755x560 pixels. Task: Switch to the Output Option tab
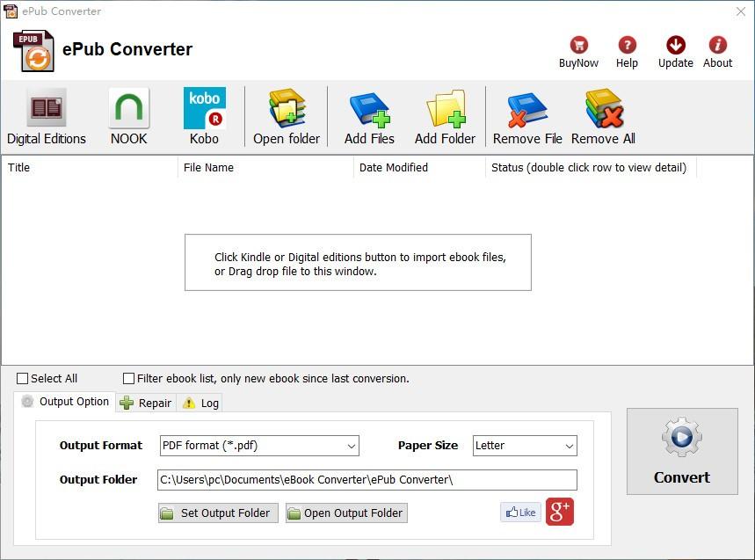tap(65, 402)
